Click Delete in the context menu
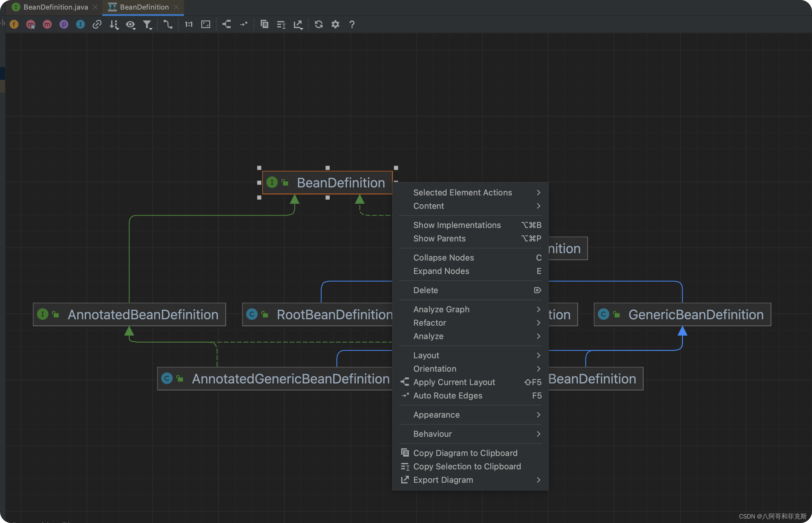The height and width of the screenshot is (523, 812). pos(425,290)
